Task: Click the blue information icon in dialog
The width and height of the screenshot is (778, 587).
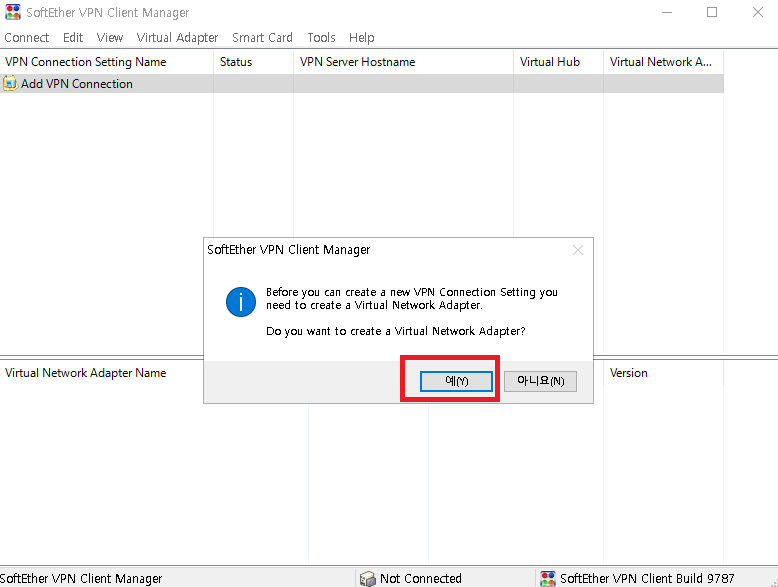Action: [x=241, y=302]
